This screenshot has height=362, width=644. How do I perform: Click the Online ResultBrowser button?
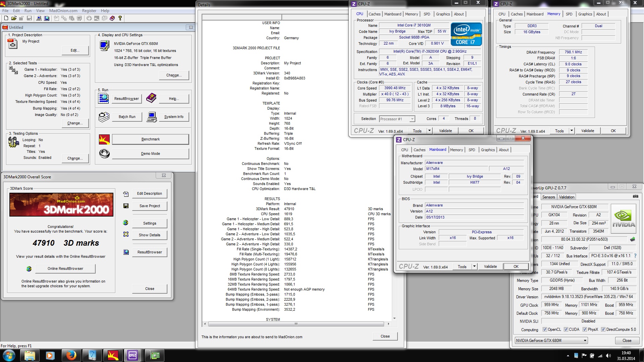click(x=65, y=268)
